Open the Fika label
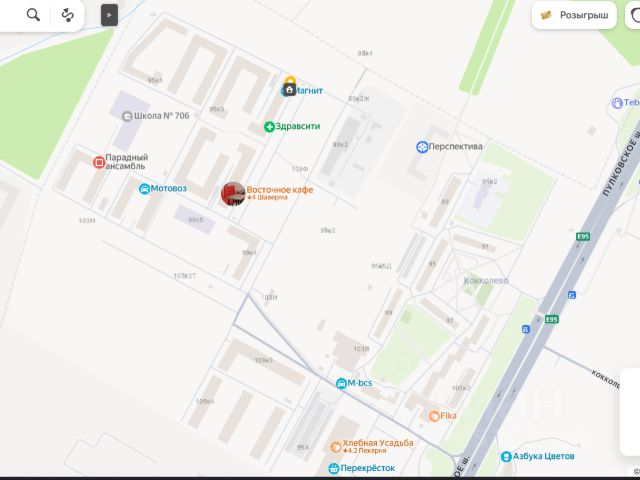This screenshot has height=480, width=640. [x=448, y=416]
